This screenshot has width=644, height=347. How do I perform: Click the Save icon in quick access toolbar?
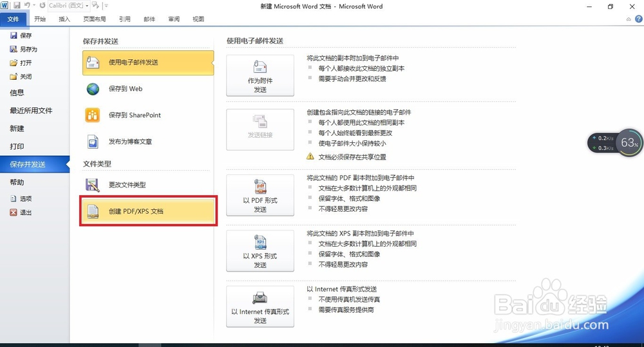17,5
